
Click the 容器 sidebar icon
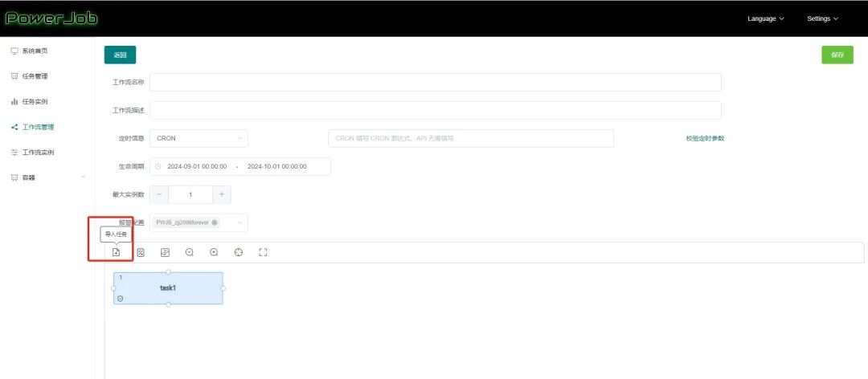14,177
